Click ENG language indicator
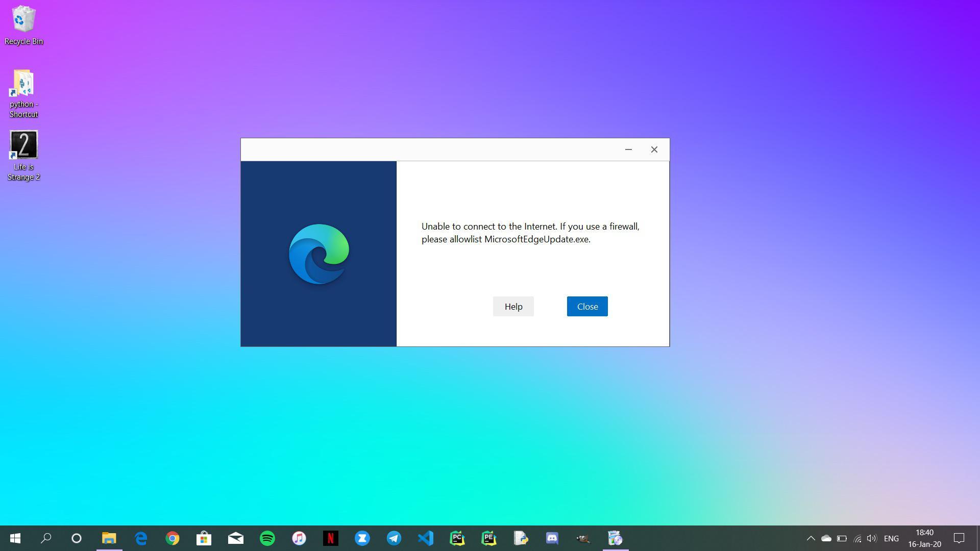 click(891, 538)
